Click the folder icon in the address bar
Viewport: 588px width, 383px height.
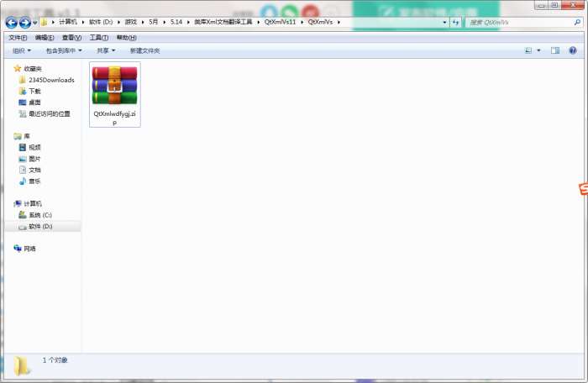coord(44,22)
